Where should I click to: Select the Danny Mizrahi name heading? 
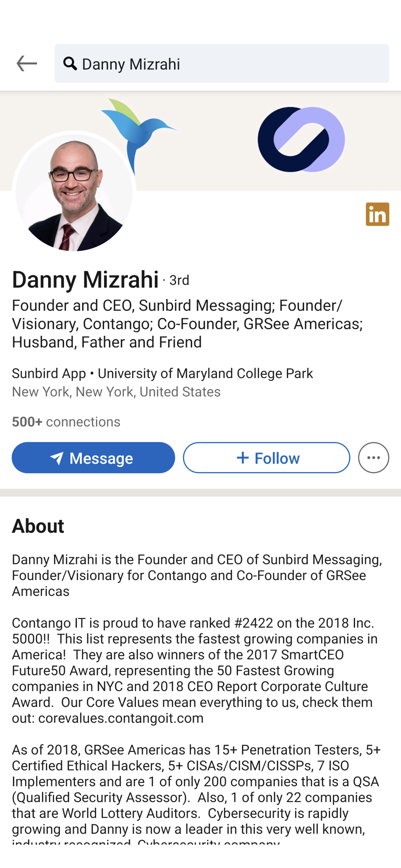85,279
